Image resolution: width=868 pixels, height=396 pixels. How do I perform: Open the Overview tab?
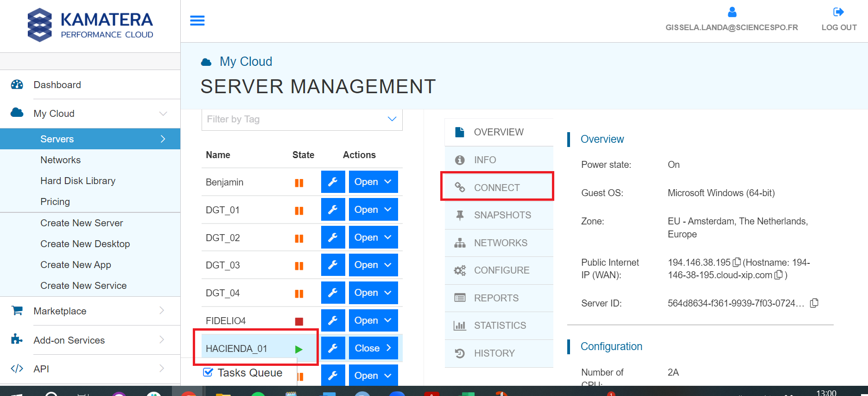(x=499, y=132)
